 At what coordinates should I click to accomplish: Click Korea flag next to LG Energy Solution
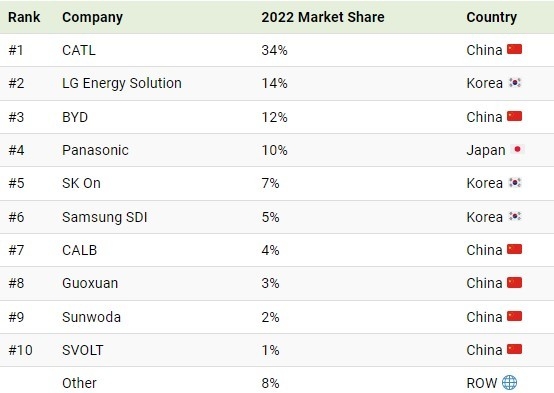pyautogui.click(x=515, y=82)
